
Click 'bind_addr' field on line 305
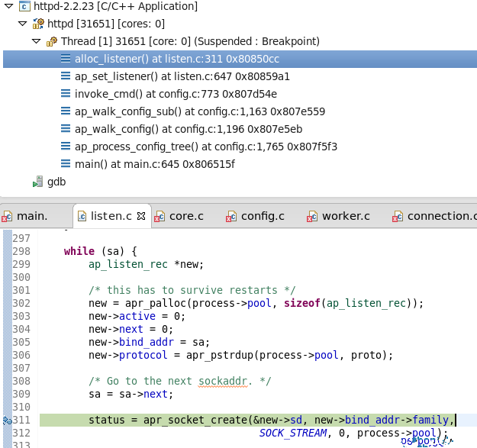[x=147, y=342]
